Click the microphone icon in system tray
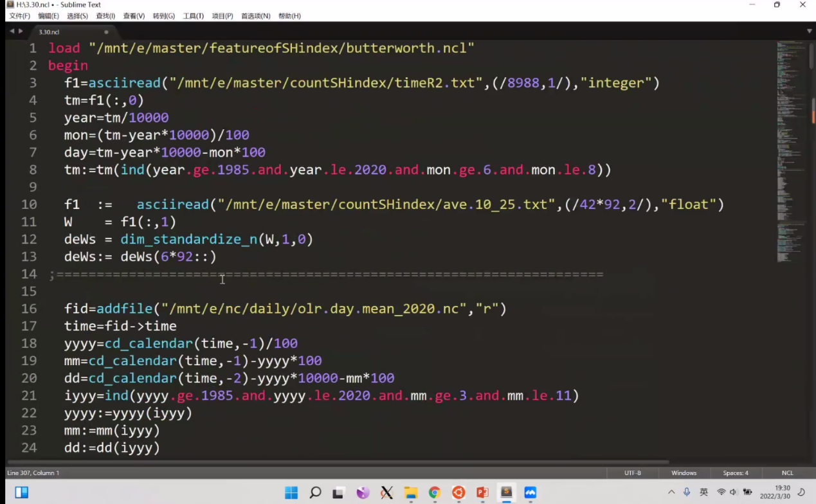Screen dimensions: 816x504 click(687, 492)
